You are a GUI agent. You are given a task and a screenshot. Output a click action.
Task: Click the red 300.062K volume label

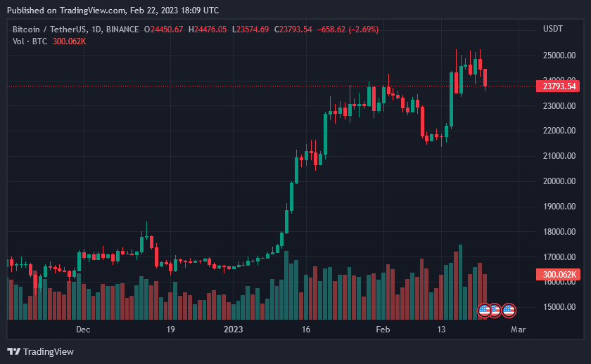pyautogui.click(x=558, y=274)
